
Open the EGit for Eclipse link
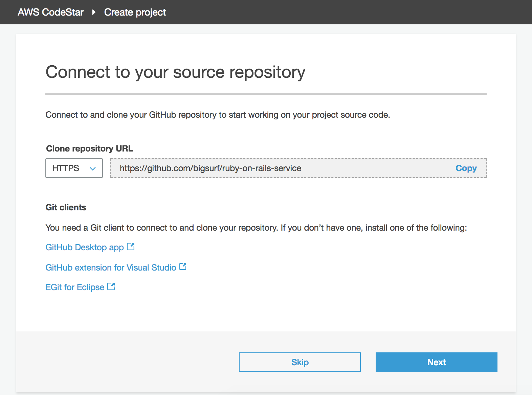pos(75,287)
